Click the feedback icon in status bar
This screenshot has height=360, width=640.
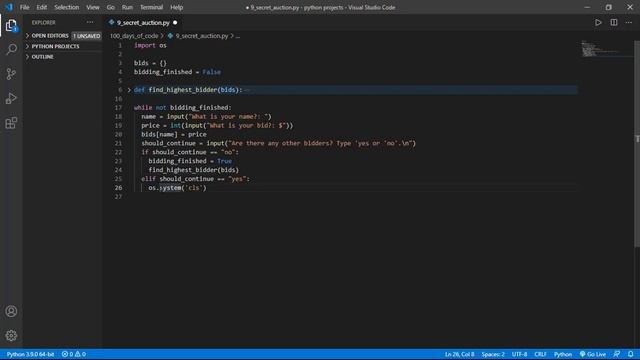click(x=617, y=354)
